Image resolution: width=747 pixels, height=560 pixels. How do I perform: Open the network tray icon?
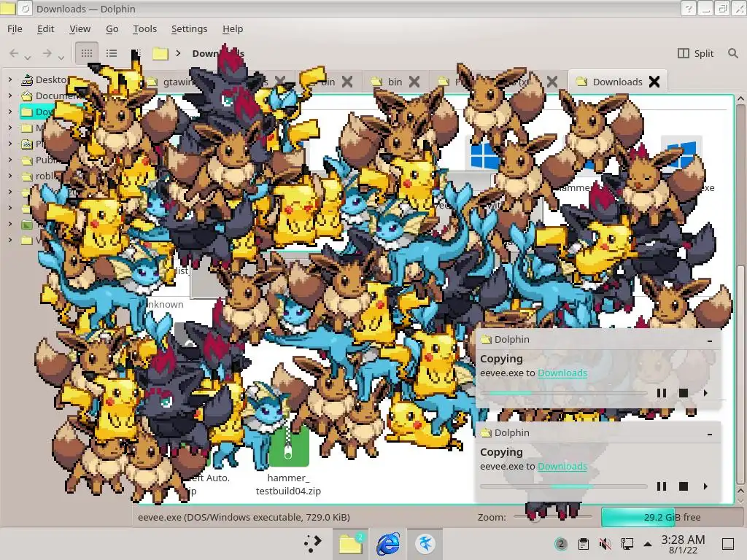click(627, 544)
